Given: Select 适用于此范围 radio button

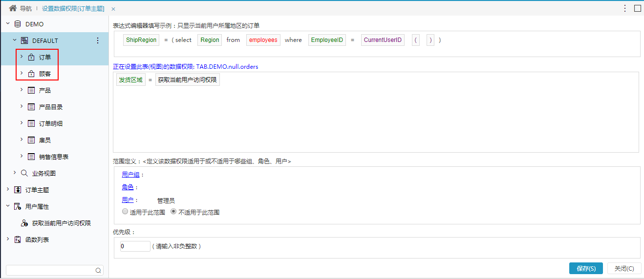Looking at the screenshot, I should (125, 212).
